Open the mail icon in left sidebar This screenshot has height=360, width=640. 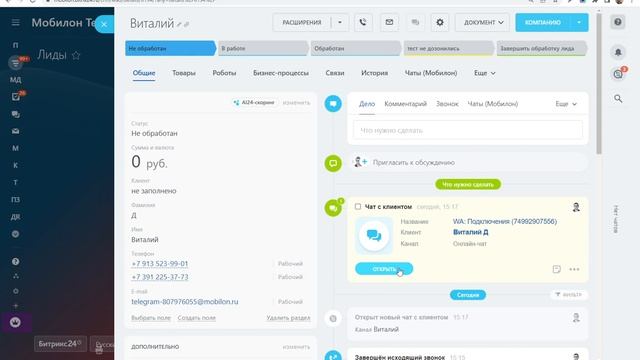click(16, 131)
